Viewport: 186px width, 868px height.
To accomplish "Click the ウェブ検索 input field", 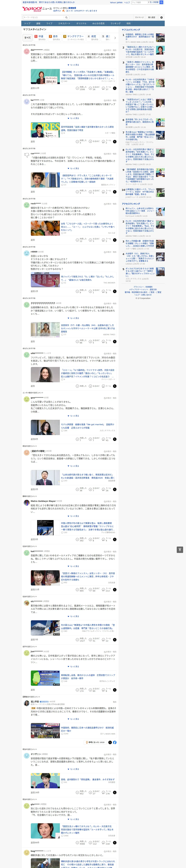I will [139, 2].
